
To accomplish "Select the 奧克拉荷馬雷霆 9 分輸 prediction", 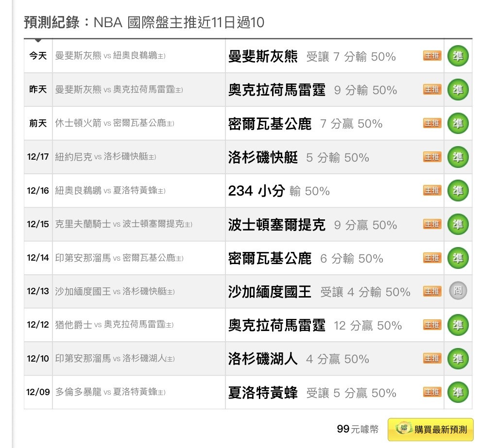I will (312, 90).
